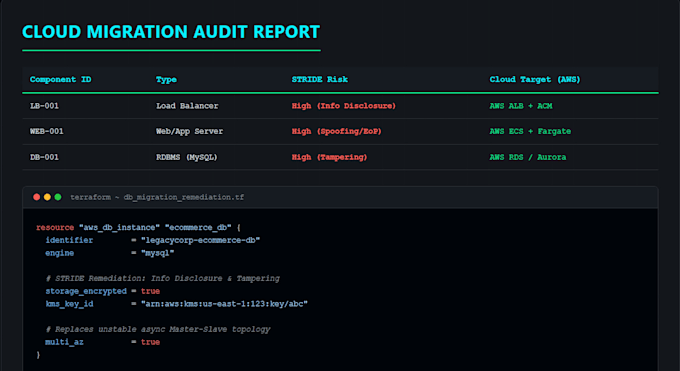Click the red close dot in terminal header

[x=36, y=197]
